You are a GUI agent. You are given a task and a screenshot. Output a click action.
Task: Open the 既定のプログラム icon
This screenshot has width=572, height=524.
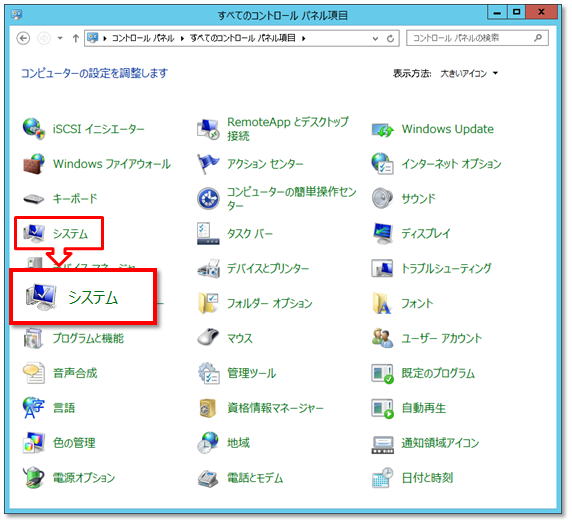382,373
